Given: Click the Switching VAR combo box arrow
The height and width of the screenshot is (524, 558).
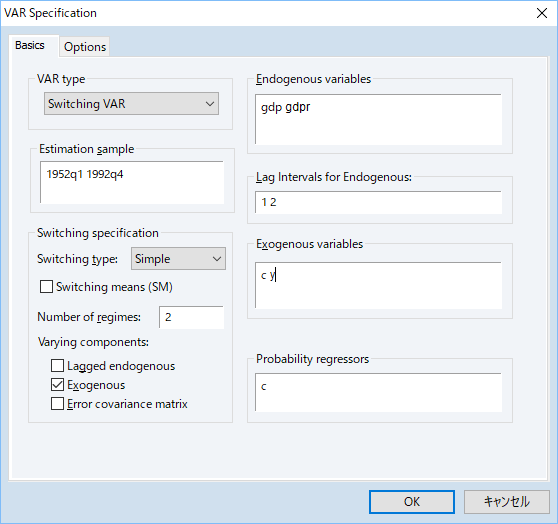Looking at the screenshot, I should pyautogui.click(x=210, y=104).
